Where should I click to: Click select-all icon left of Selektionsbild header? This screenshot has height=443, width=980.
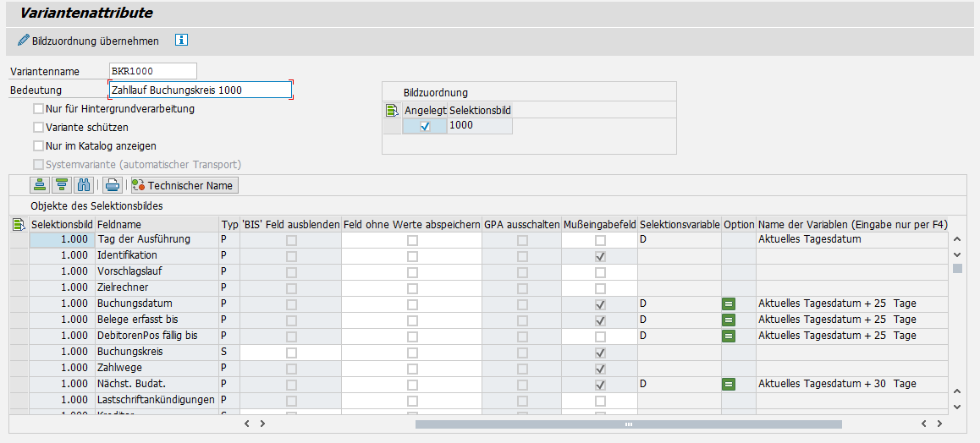coord(19,224)
